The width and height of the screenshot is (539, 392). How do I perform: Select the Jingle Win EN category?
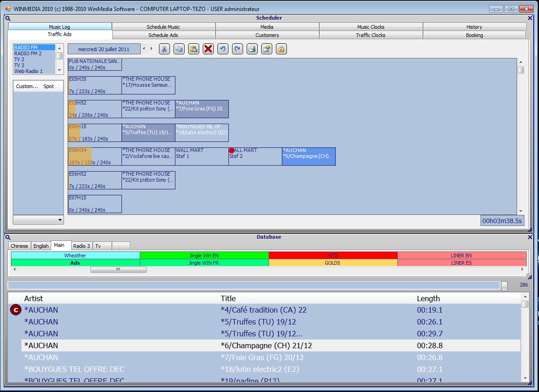(x=204, y=256)
